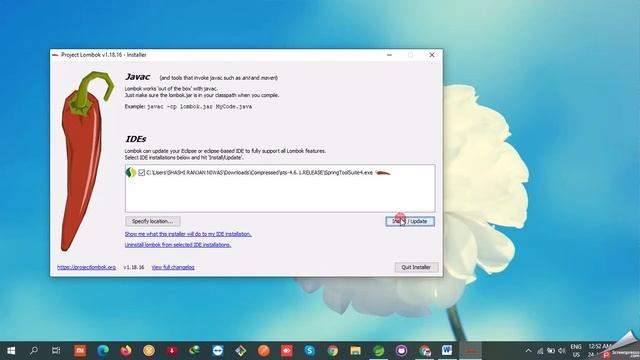Launch Google Chrome from the taskbar
Viewport: 640px width, 360px height.
(333, 351)
